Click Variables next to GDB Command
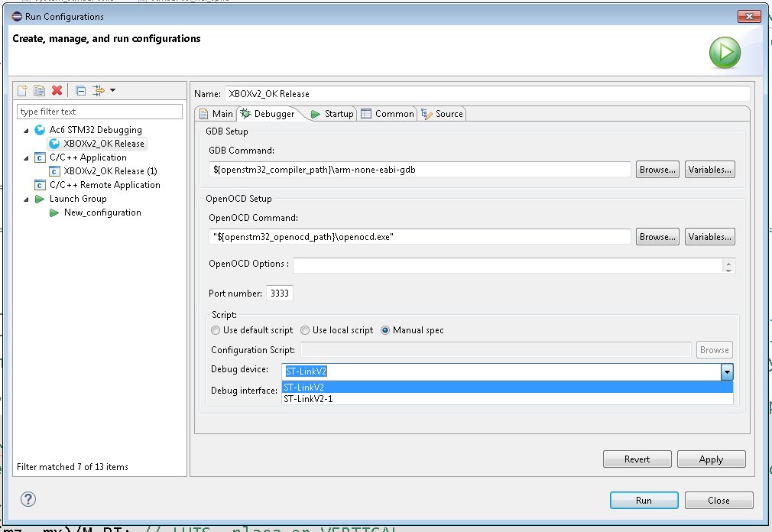 pyautogui.click(x=709, y=169)
